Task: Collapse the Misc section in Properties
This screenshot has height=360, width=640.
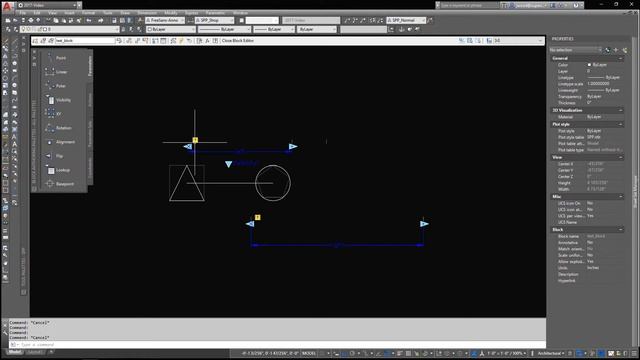Action: coord(620,197)
